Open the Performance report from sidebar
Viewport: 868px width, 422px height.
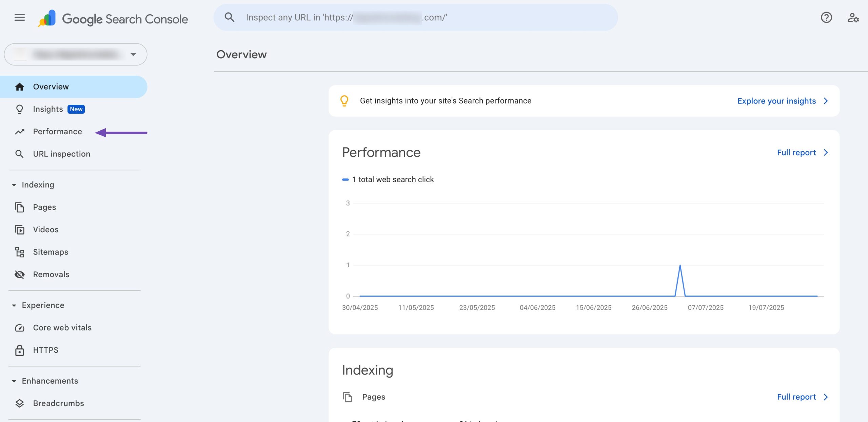[57, 132]
